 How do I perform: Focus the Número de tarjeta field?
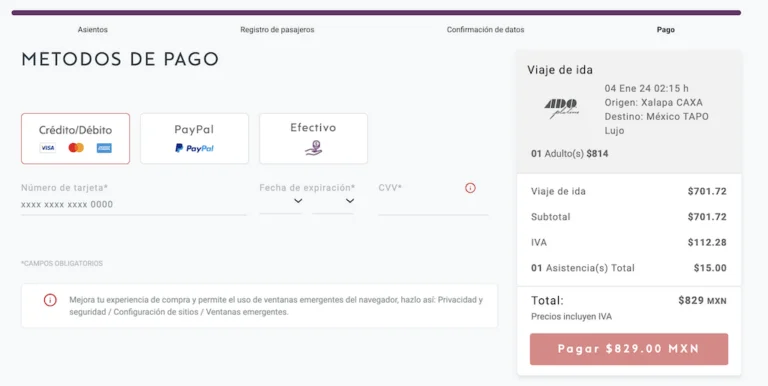click(134, 204)
